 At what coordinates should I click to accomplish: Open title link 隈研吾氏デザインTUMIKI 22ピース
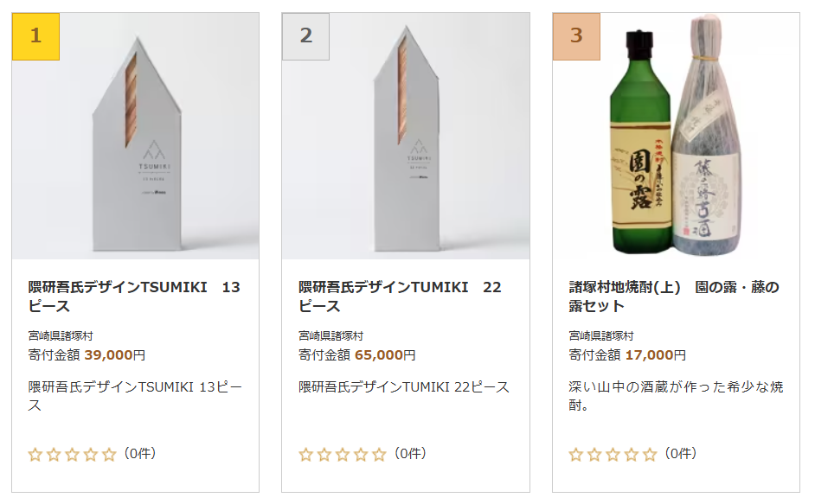(400, 297)
